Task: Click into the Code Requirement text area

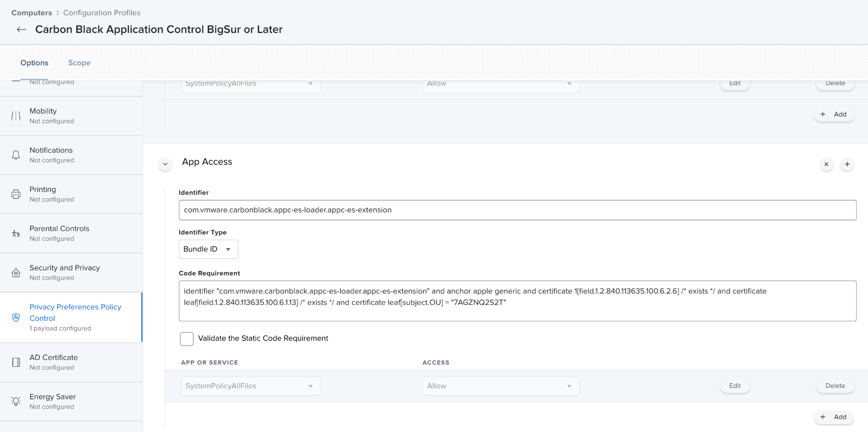Action: point(517,301)
